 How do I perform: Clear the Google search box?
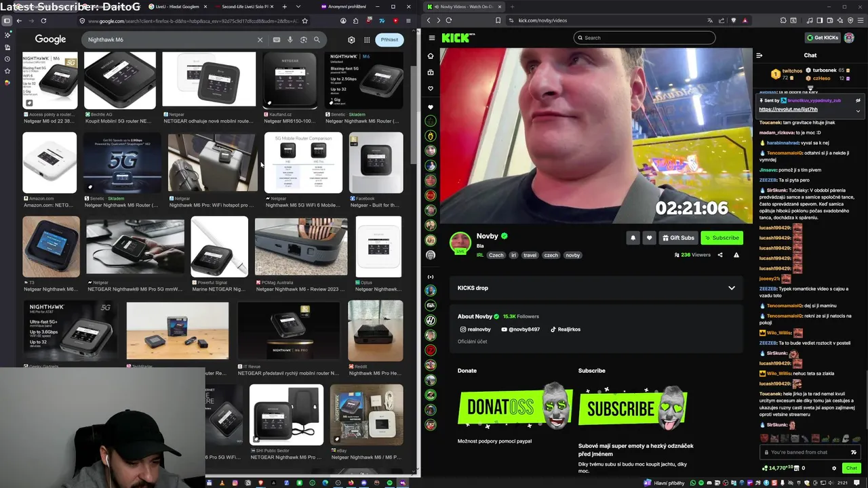pos(260,40)
